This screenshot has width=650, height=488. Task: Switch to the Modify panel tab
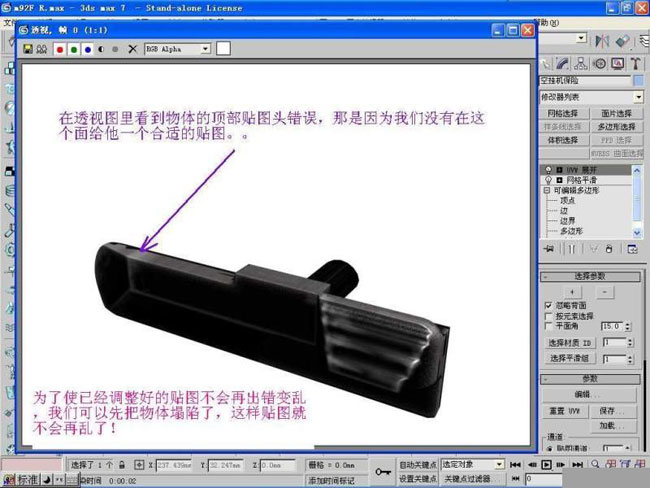[x=563, y=63]
